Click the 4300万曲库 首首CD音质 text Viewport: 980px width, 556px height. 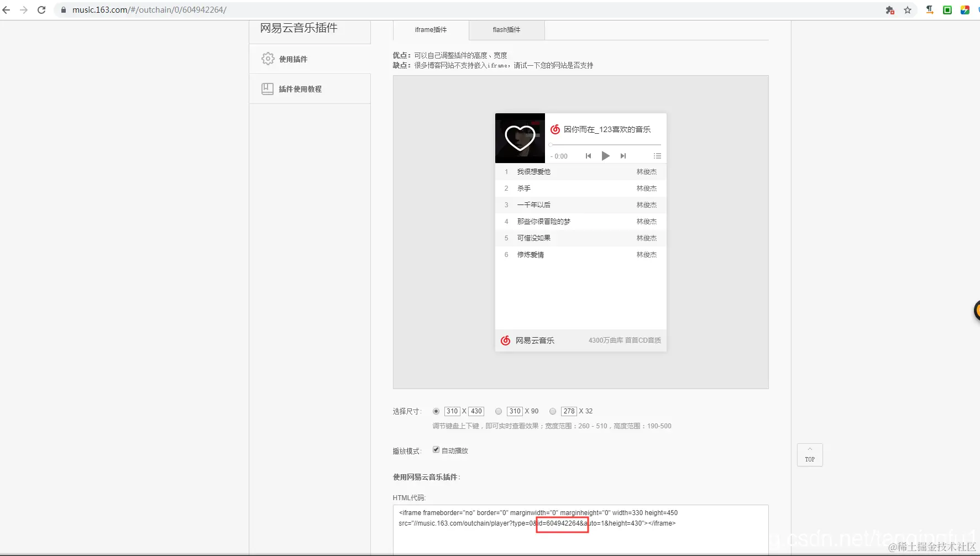(x=625, y=340)
